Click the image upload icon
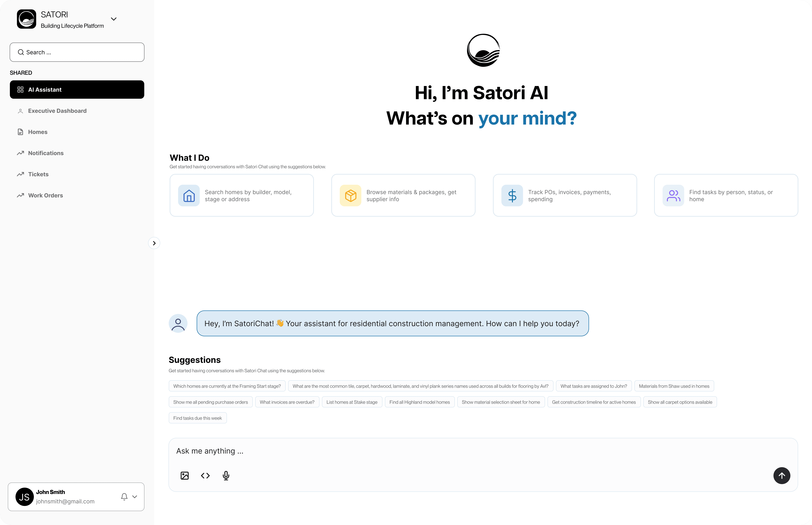This screenshot has width=812, height=525. (184, 476)
